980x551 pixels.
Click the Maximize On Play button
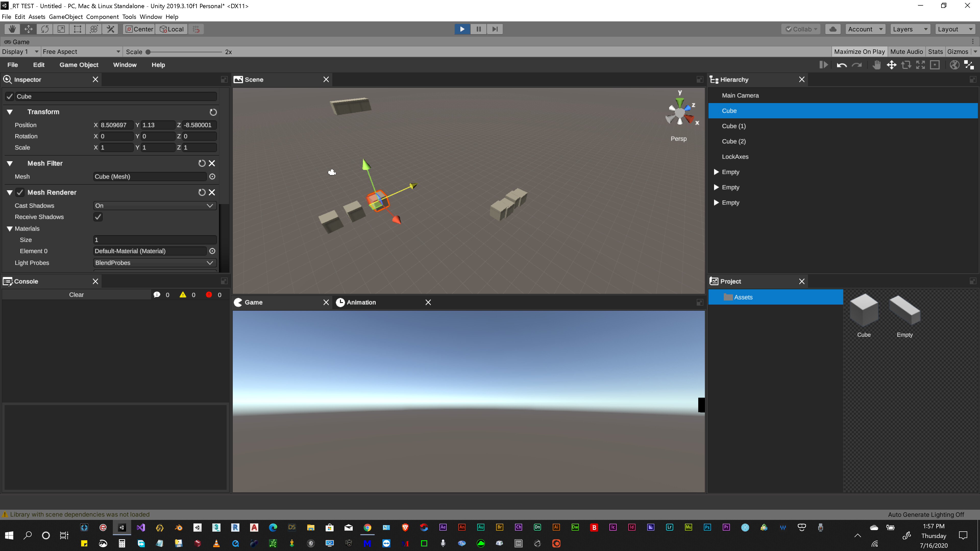(859, 52)
